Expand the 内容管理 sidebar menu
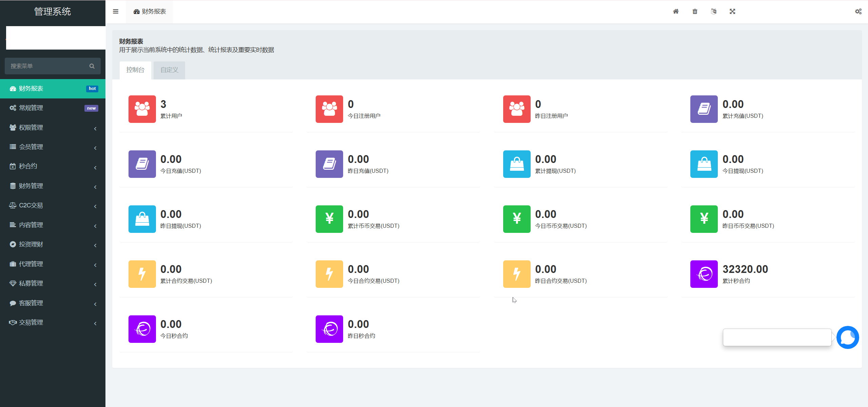The image size is (868, 407). click(53, 225)
